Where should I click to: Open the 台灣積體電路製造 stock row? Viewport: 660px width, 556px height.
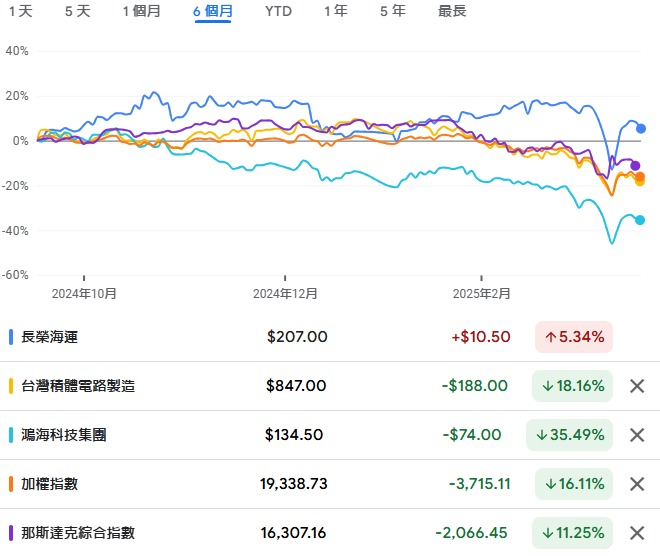330,386
